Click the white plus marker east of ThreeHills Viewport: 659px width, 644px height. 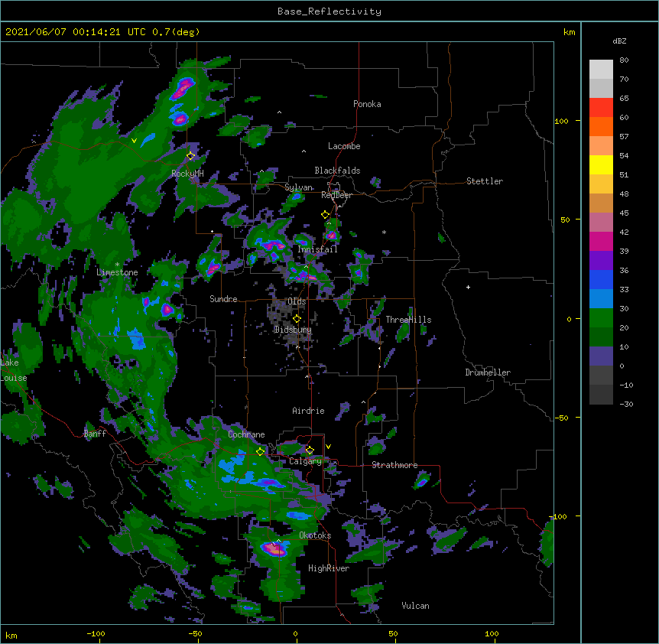(x=468, y=287)
